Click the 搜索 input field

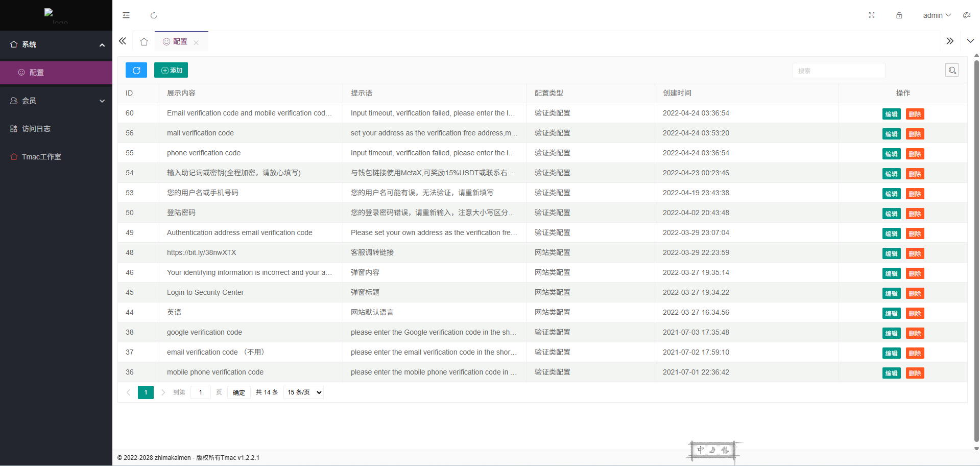tap(839, 71)
